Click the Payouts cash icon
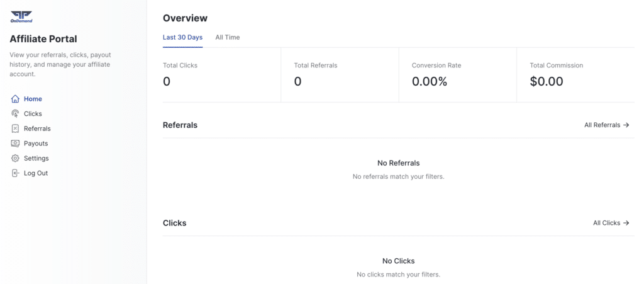644x284 pixels. [x=15, y=144]
